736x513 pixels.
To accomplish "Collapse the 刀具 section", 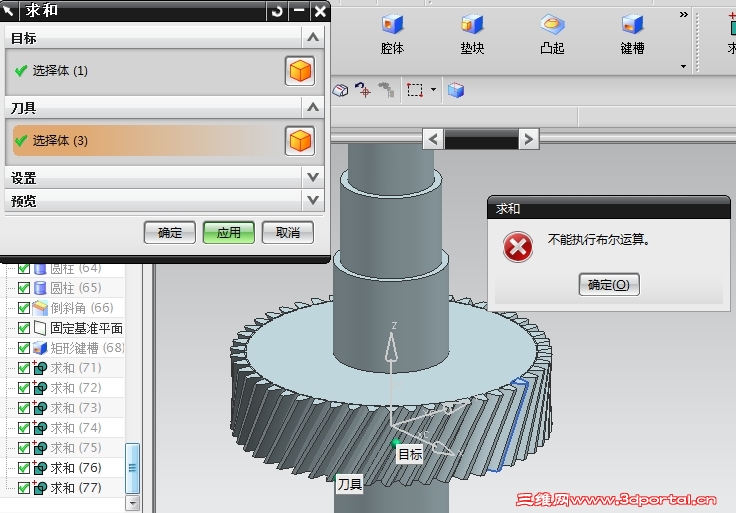I will (313, 107).
